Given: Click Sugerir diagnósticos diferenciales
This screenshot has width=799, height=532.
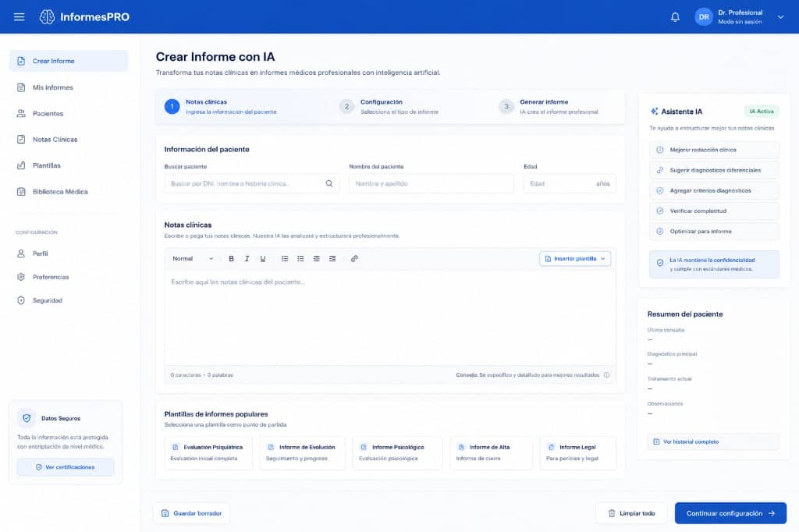Looking at the screenshot, I should point(715,170).
